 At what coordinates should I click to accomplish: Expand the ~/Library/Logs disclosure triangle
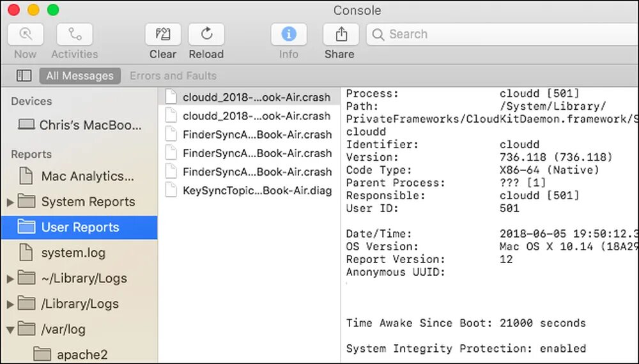[x=10, y=279]
